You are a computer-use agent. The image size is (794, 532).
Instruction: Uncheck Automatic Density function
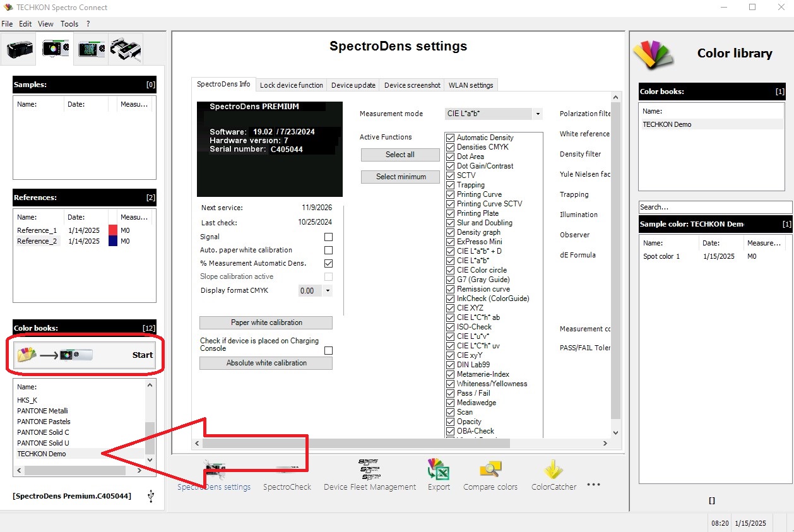tap(450, 138)
